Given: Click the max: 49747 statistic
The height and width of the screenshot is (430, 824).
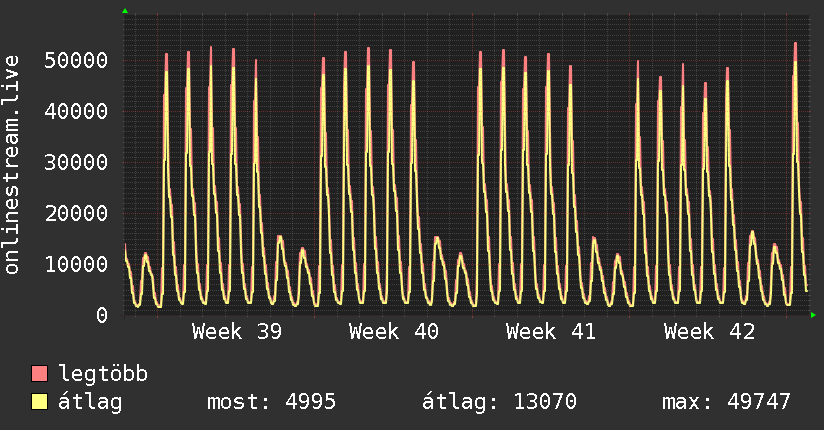Looking at the screenshot, I should [726, 402].
